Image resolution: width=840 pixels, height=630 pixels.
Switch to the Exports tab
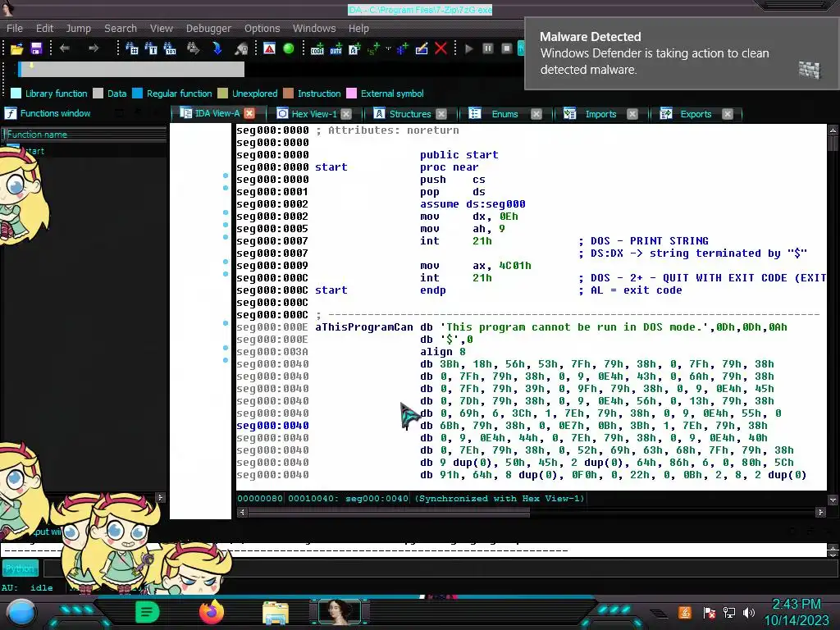[x=696, y=114]
